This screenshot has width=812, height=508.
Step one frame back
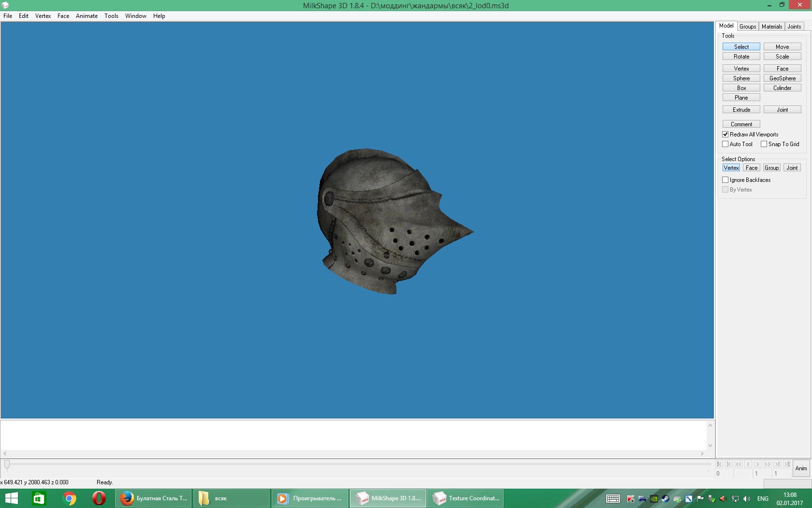pyautogui.click(x=748, y=464)
